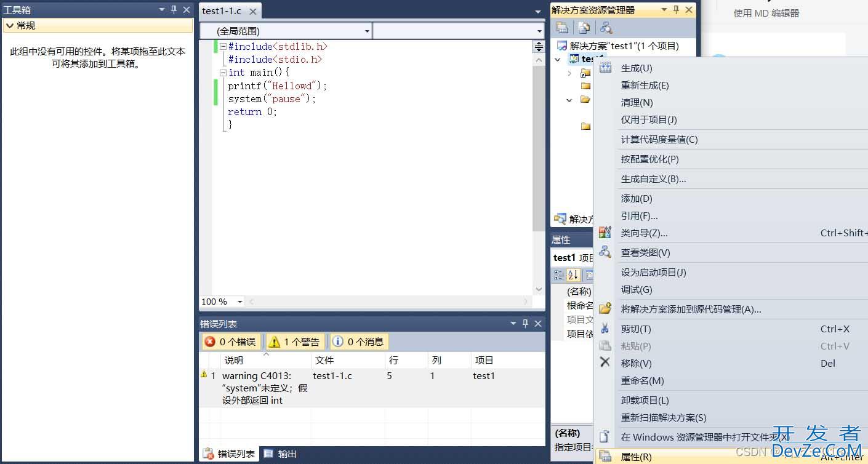Pin the 错误列表 error list panel
Image resolution: width=868 pixels, height=464 pixels.
(525, 324)
